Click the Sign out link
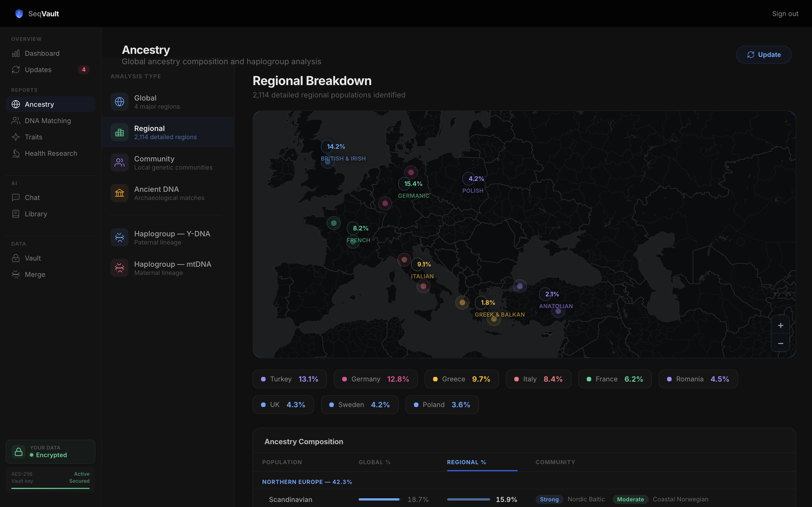The image size is (812, 507). [785, 14]
